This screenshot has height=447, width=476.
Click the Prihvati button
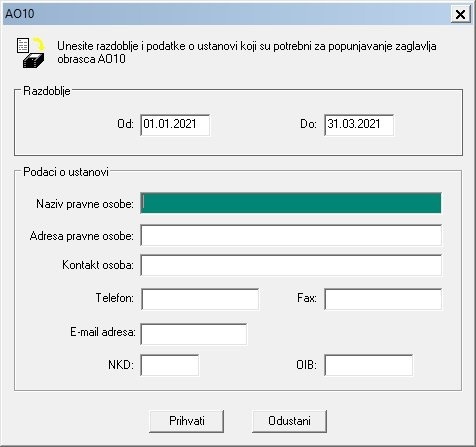(187, 421)
